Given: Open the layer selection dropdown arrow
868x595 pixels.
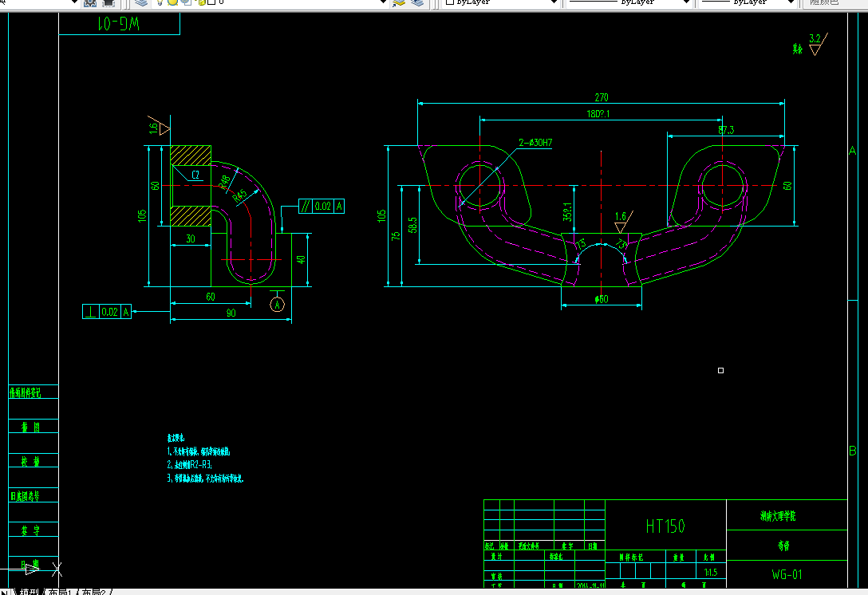Looking at the screenshot, I should [x=383, y=3].
